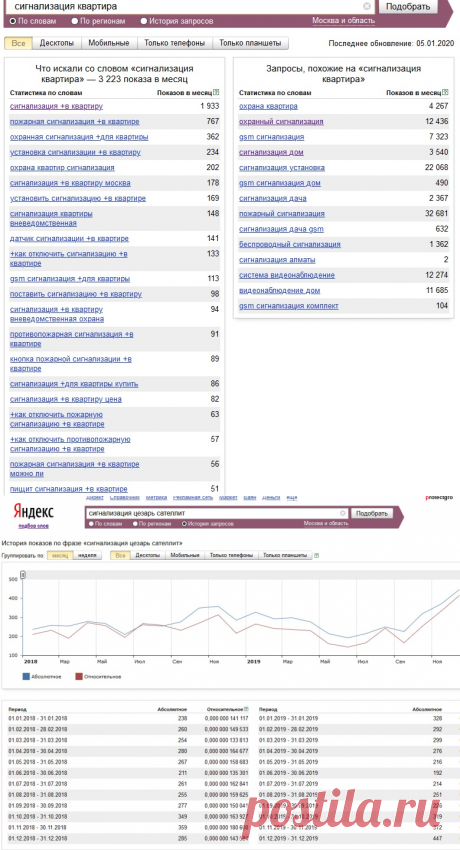Open link «сигнализация дом» with 3 540 shows
This screenshot has width=460, height=850.
click(x=271, y=152)
